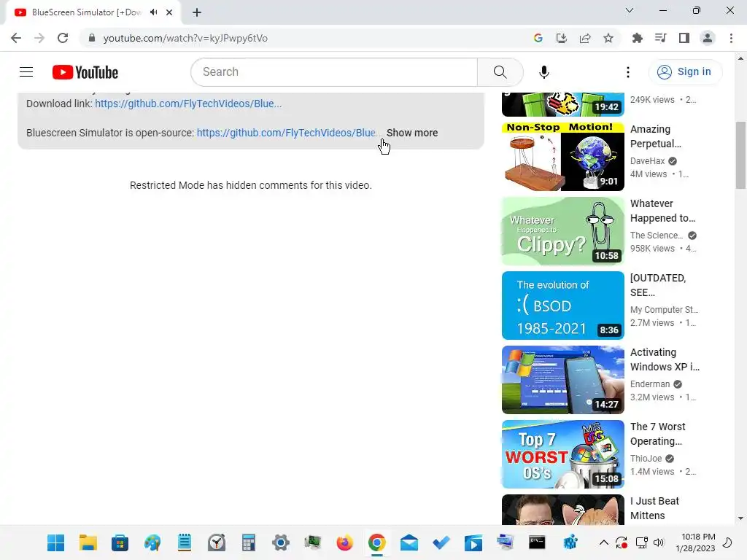Click scrollbar down arrow

(740, 518)
